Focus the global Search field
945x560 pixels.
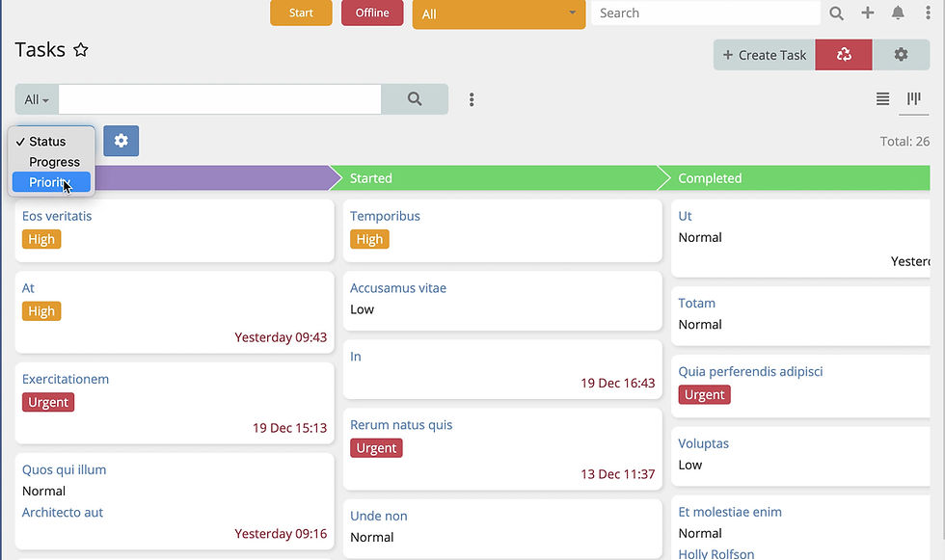tap(706, 13)
